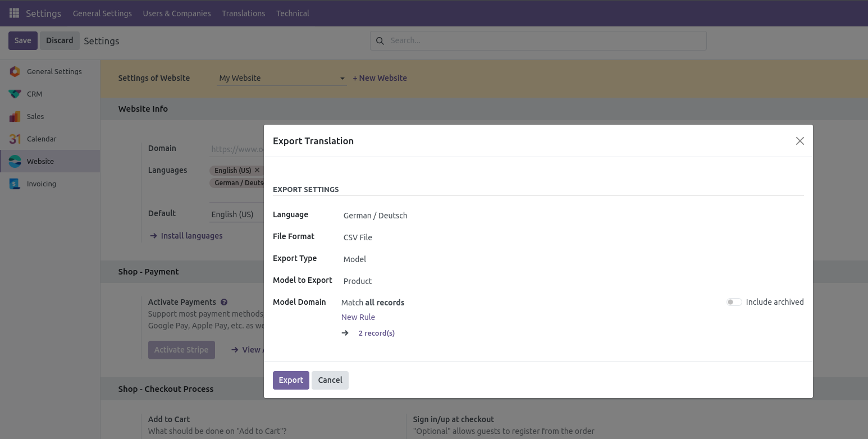The width and height of the screenshot is (868, 439).
Task: Select Sales in the settings sidebar
Action: click(50, 116)
